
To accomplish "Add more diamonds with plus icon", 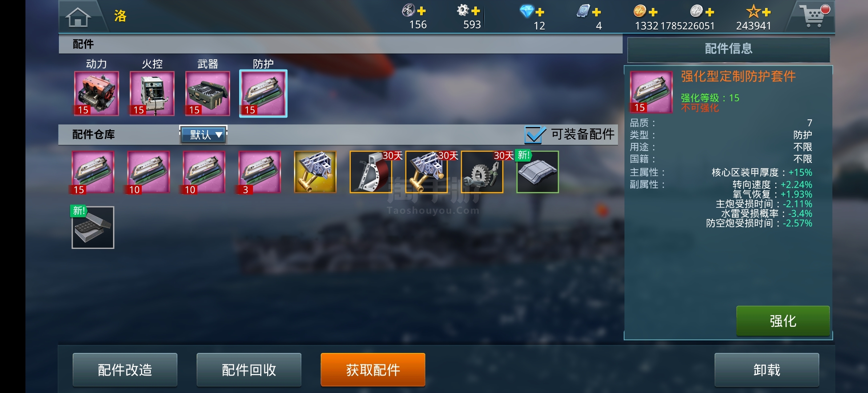I will (540, 12).
